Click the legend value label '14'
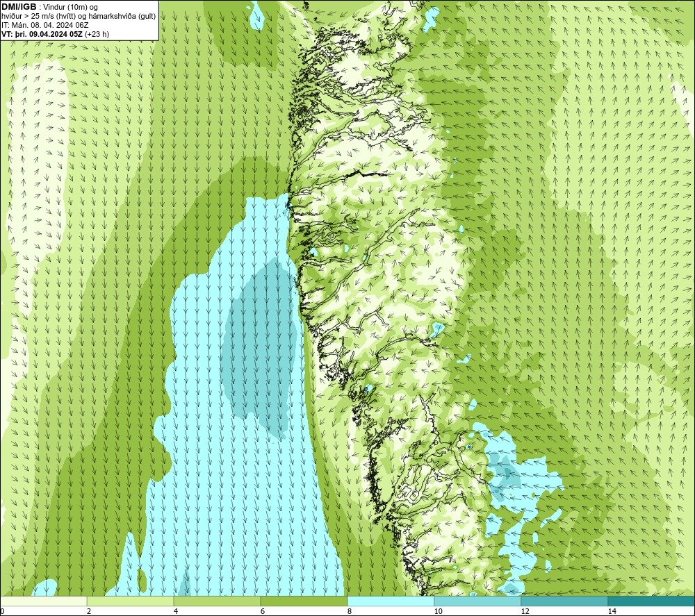695x616 pixels. 612,611
